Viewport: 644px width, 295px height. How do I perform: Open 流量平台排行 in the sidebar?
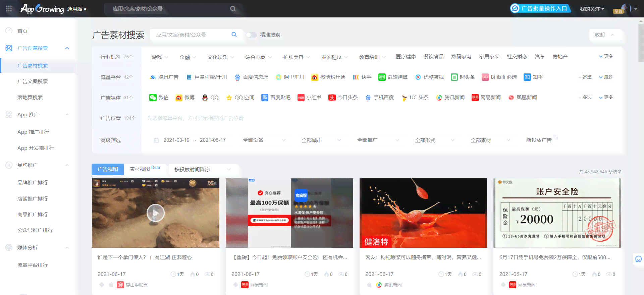click(x=33, y=265)
